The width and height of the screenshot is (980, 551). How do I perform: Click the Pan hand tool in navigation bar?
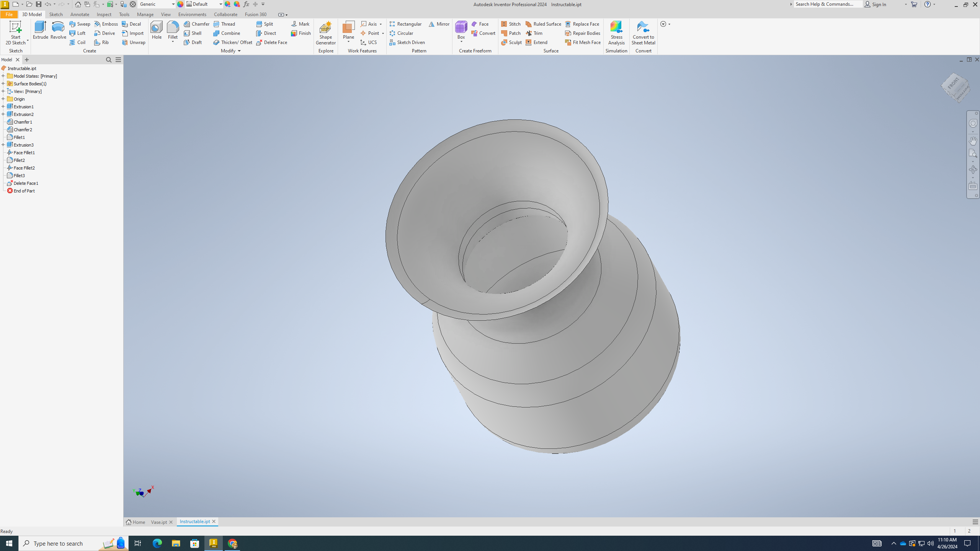973,140
